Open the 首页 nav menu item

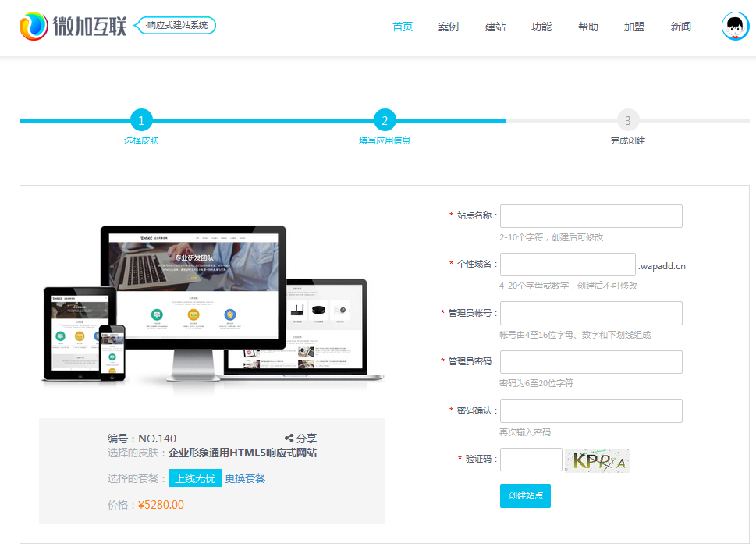click(x=403, y=27)
